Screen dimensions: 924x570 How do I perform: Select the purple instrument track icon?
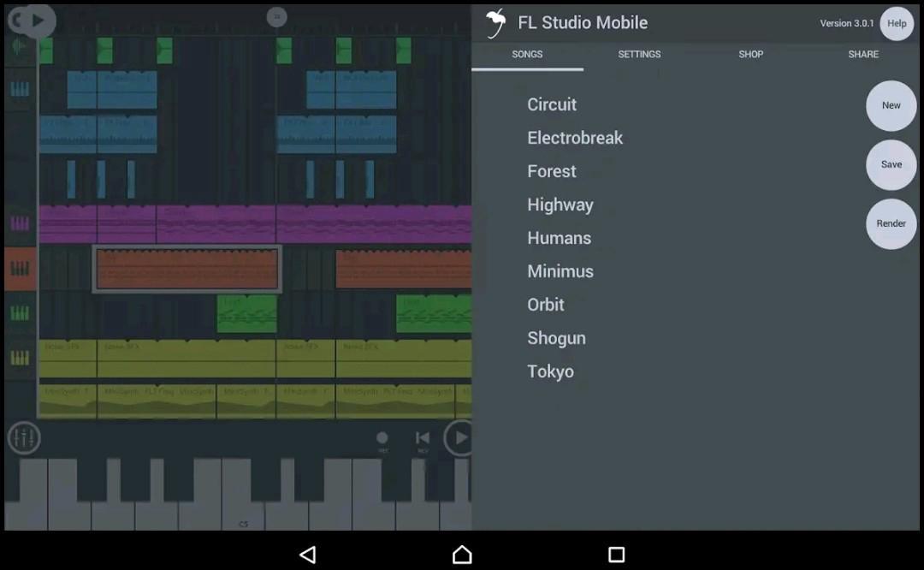[19, 224]
